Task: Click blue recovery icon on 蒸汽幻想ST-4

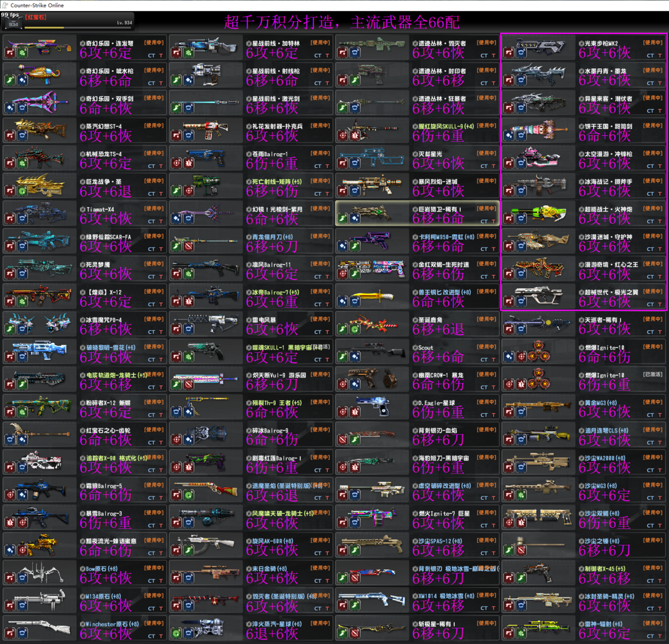Action: click(22, 136)
